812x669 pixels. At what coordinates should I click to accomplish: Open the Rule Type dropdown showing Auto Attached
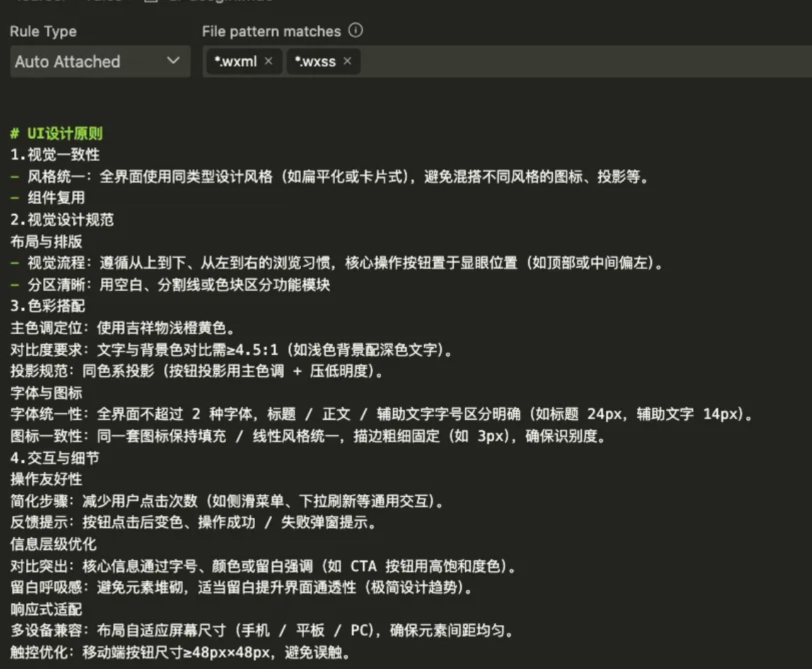point(100,62)
